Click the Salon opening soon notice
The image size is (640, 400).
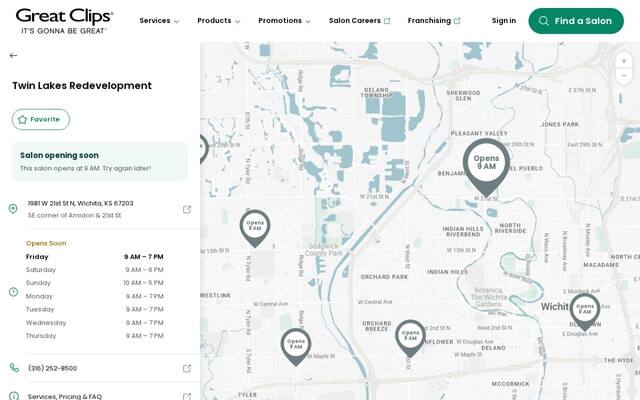(100, 161)
